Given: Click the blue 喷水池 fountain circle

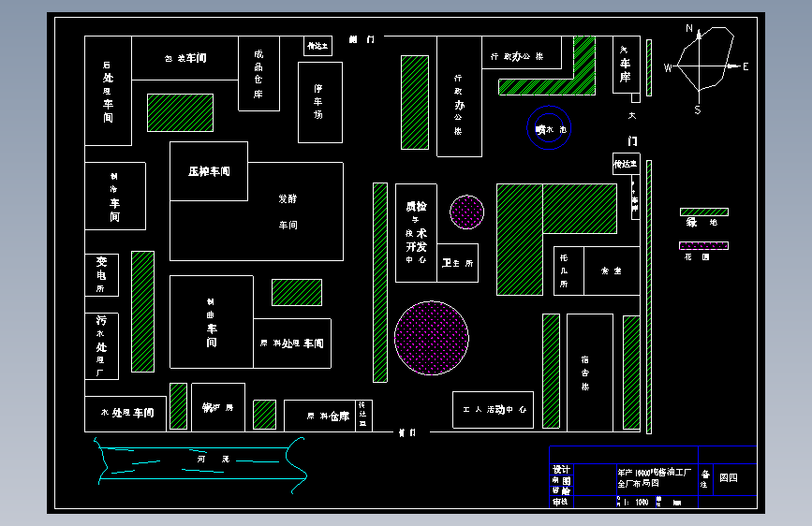Looking at the screenshot, I should tap(549, 128).
